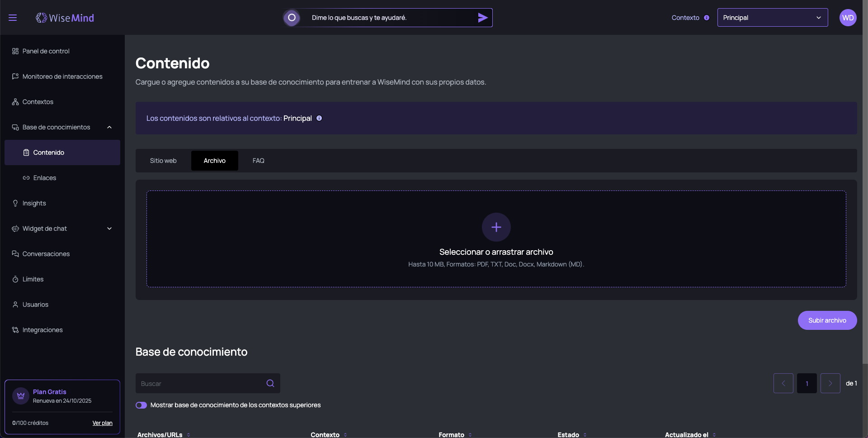Click the Subir archivo button
868x438 pixels.
pyautogui.click(x=827, y=320)
